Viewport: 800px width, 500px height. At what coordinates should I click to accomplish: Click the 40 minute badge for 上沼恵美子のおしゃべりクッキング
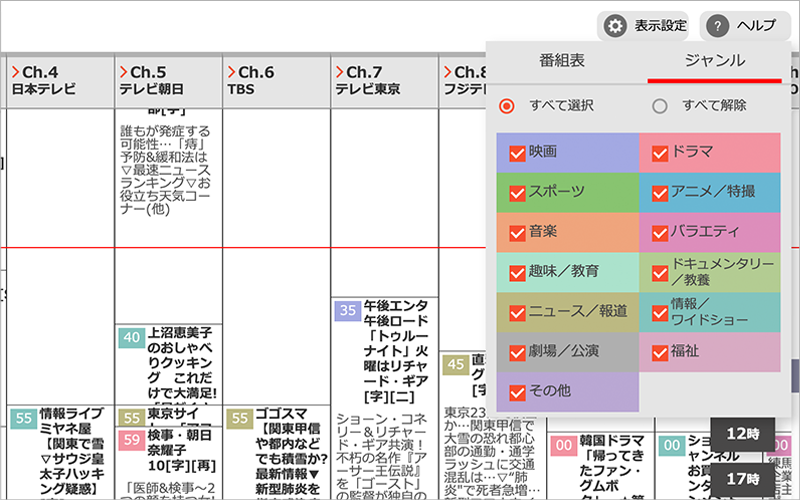pyautogui.click(x=131, y=338)
